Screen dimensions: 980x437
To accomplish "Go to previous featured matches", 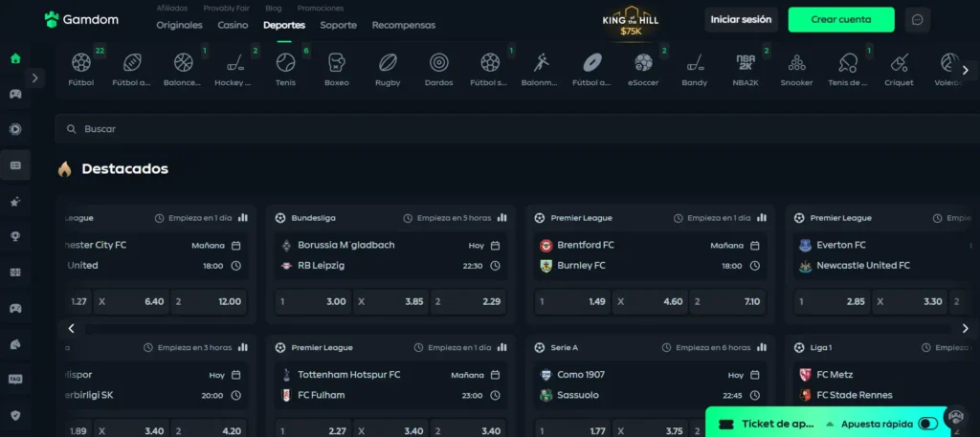I will (71, 328).
